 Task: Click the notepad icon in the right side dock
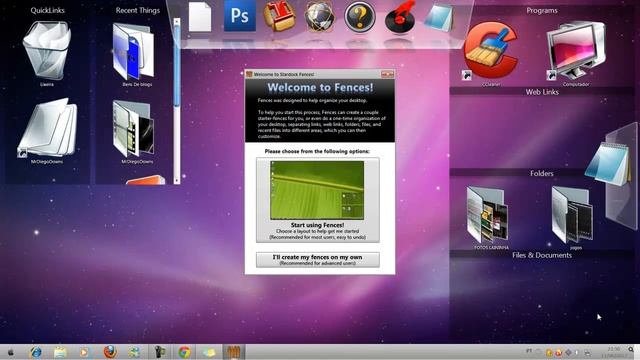tap(608, 163)
